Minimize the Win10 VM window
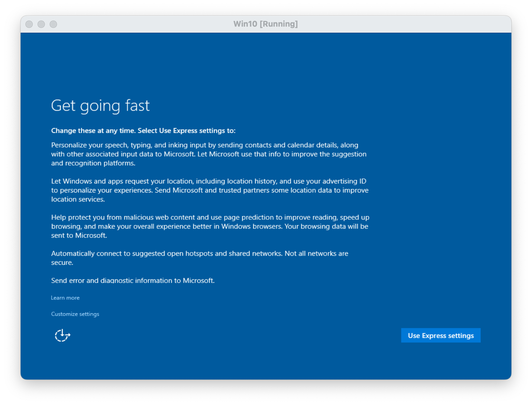Image resolution: width=532 pixels, height=405 pixels. click(41, 24)
